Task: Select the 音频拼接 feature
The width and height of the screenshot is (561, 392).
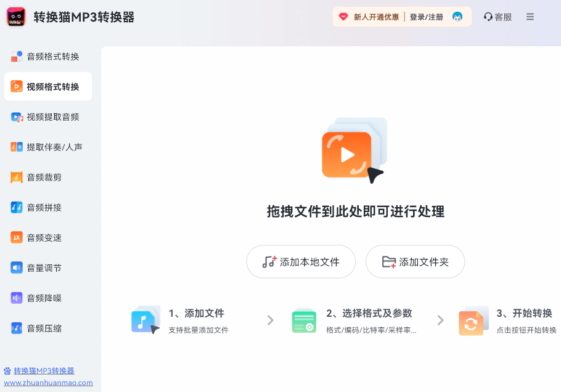Action: pos(47,207)
